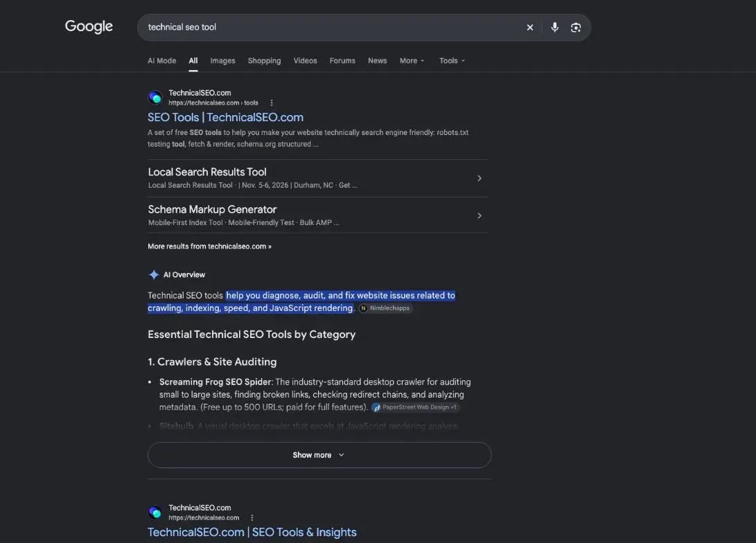This screenshot has height=543, width=756.
Task: Start voice search with microphone icon
Action: [x=555, y=28]
